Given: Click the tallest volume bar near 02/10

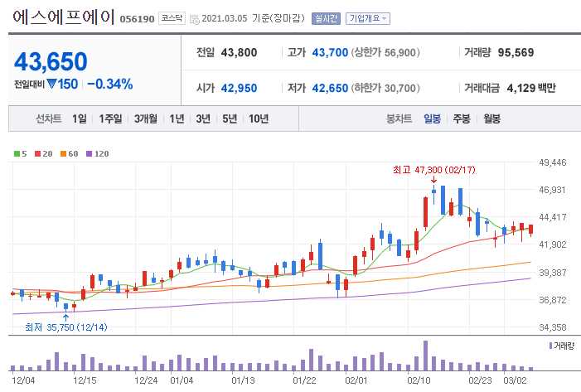Looking at the screenshot, I should click(x=425, y=356).
